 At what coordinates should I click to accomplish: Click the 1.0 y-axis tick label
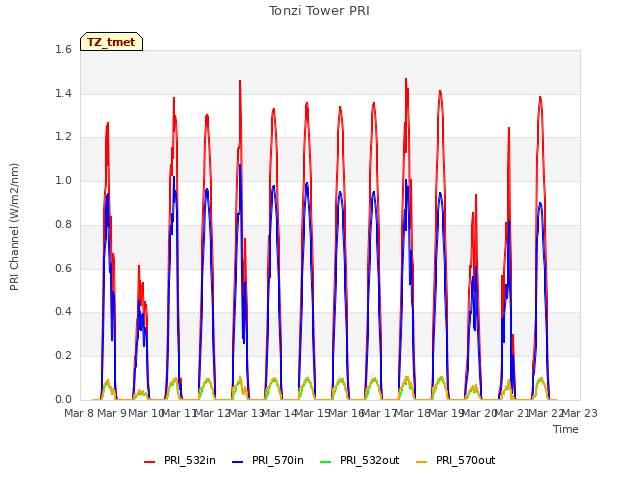(x=63, y=181)
